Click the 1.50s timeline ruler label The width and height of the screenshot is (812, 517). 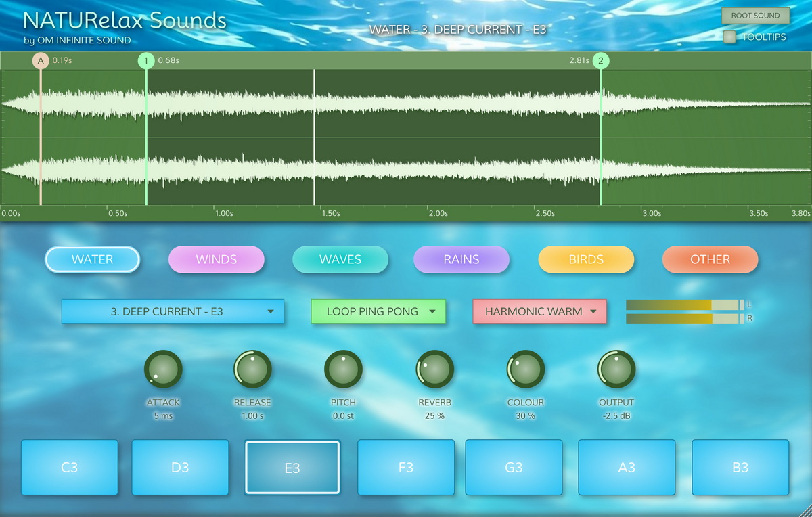pyautogui.click(x=331, y=213)
